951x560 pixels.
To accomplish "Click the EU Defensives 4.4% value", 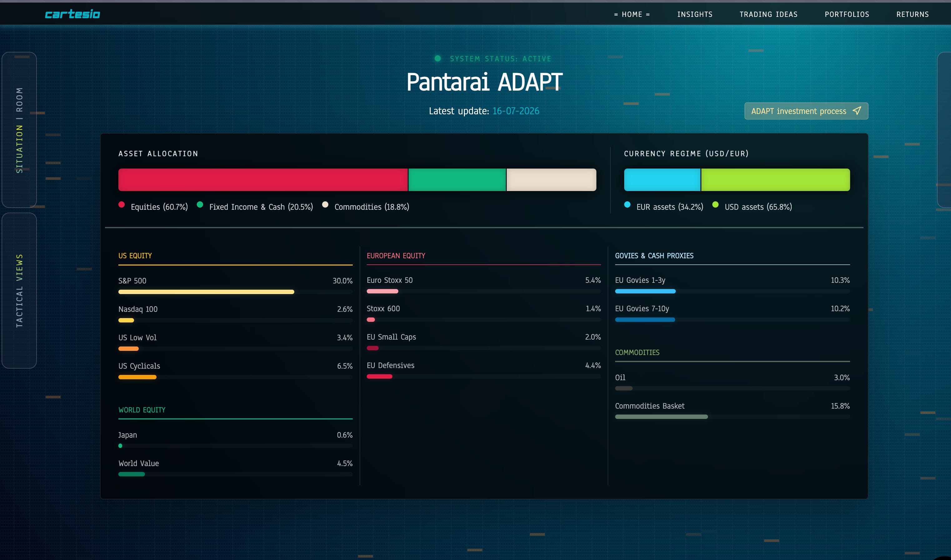I will click(x=593, y=365).
